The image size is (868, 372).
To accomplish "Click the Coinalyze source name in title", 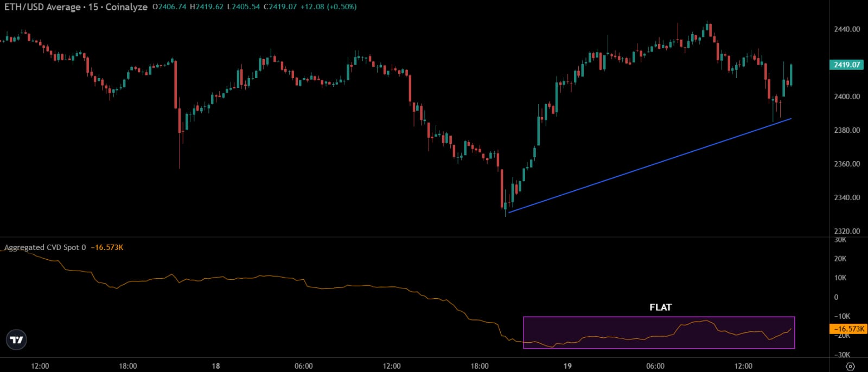I will click(126, 7).
